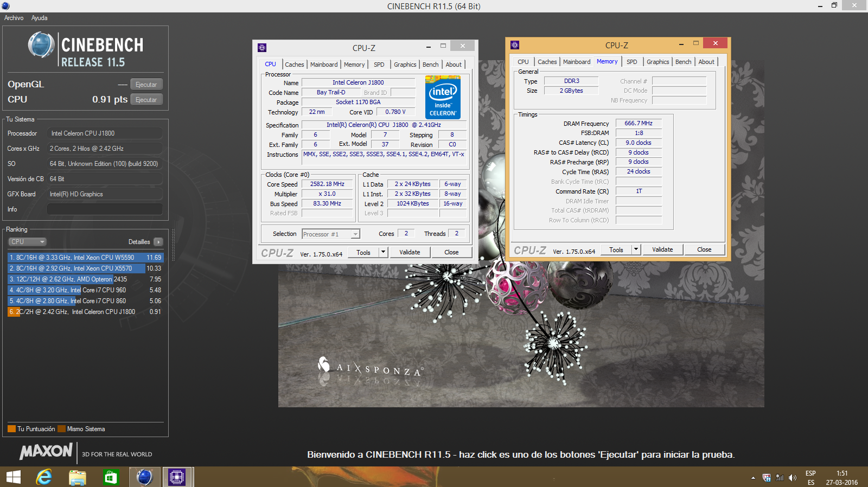Select ranking row Celeron CPU J1800
This screenshot has width=868, height=487.
(85, 312)
